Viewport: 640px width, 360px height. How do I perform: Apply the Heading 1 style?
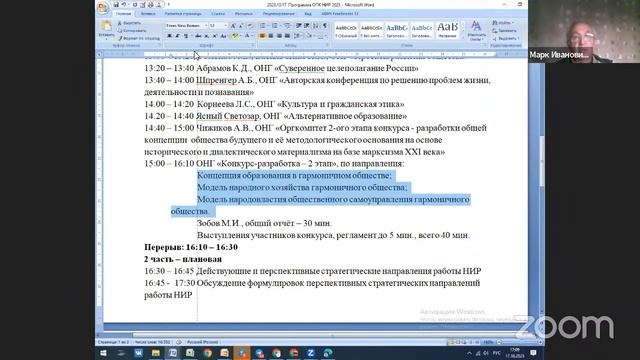pos(397,31)
